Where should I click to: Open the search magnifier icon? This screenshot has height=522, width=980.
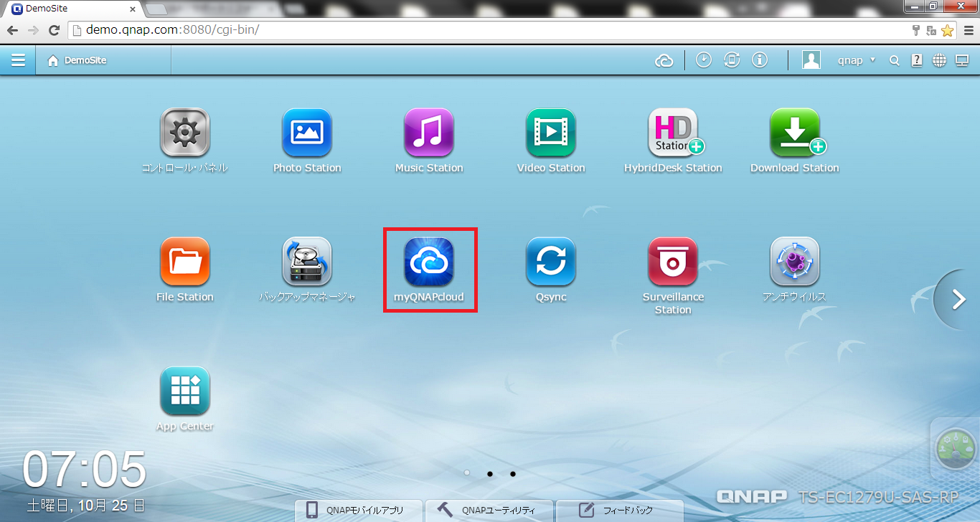click(x=895, y=61)
